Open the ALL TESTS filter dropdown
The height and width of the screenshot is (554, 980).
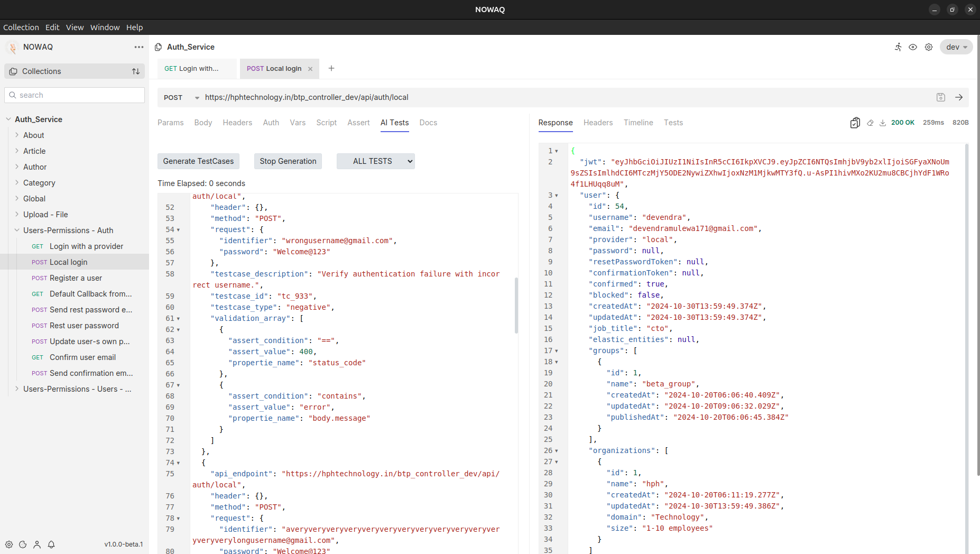click(375, 161)
